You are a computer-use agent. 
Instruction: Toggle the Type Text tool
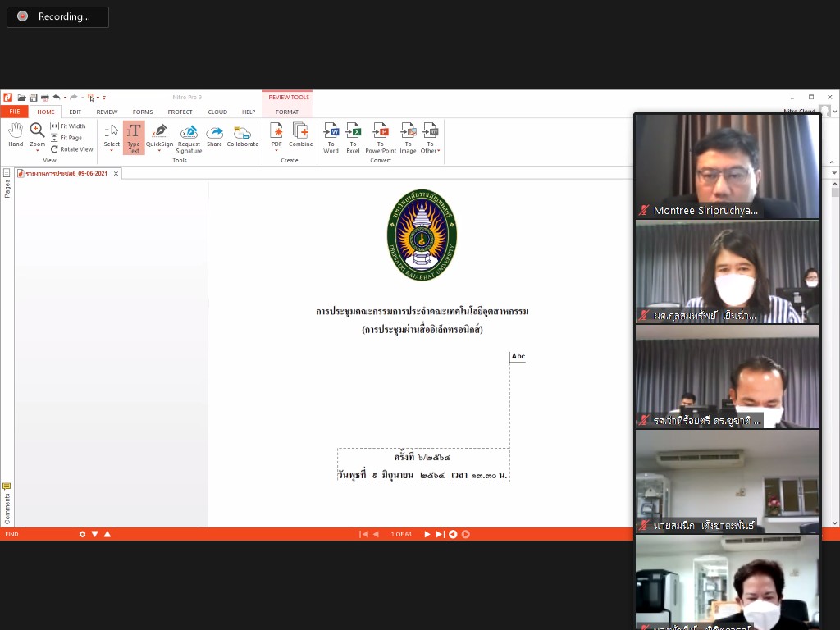pos(134,138)
